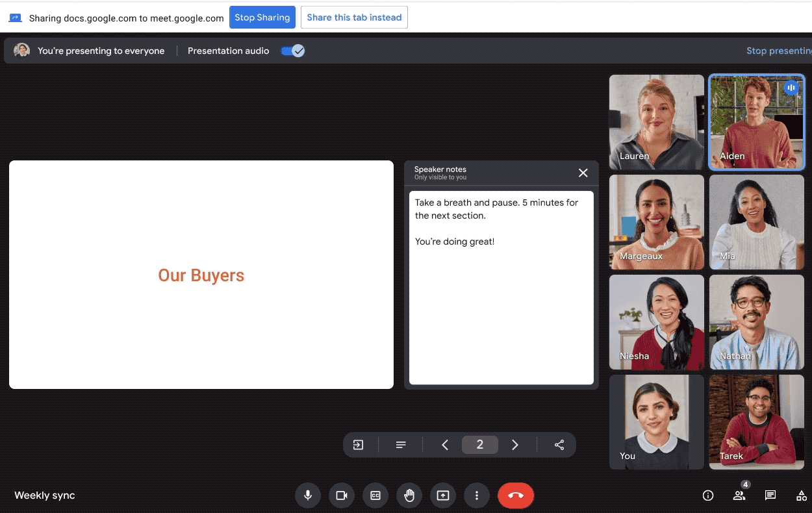
Task: Close the Speaker notes panel
Action: coord(583,173)
